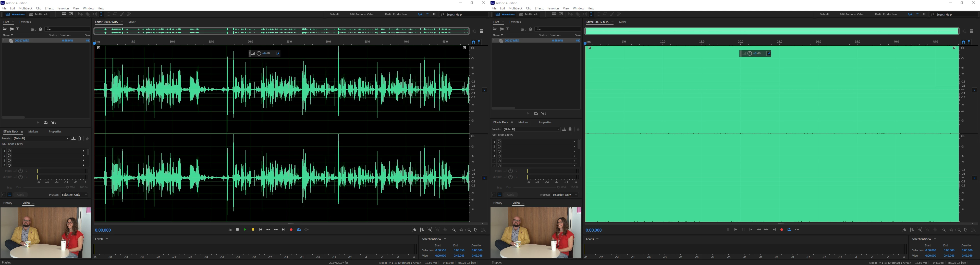Switch to Markers tab in left window
Screen dimensions: 980x265
(x=33, y=132)
